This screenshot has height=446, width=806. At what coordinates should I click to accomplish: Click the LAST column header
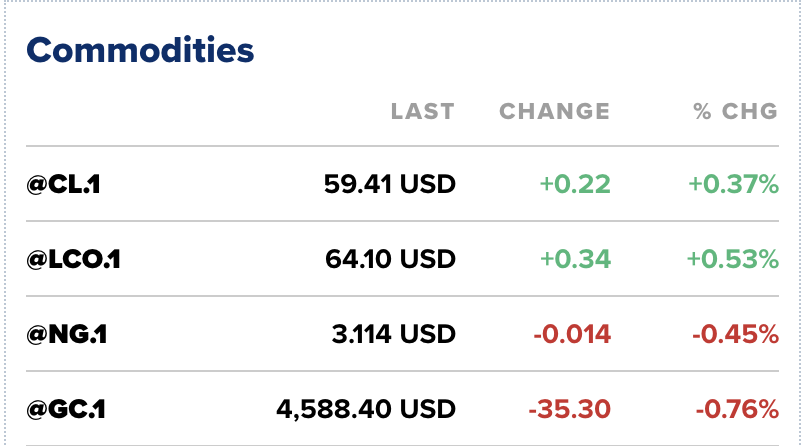pyautogui.click(x=423, y=111)
